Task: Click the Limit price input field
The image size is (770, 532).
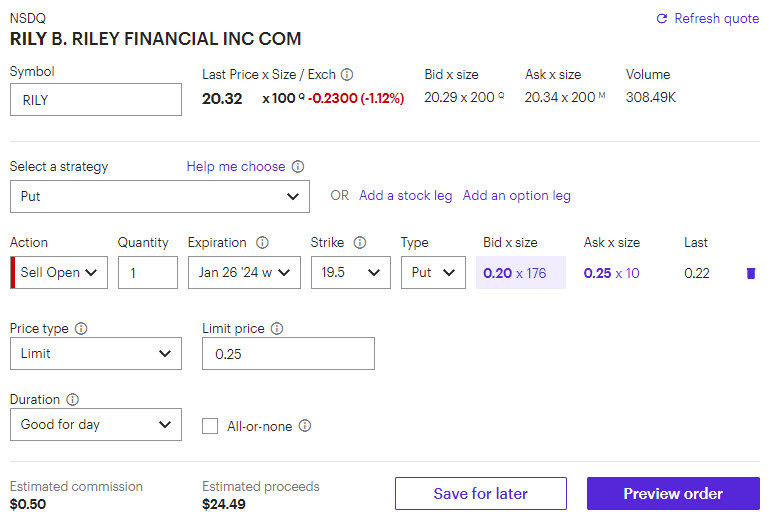Action: click(x=288, y=354)
